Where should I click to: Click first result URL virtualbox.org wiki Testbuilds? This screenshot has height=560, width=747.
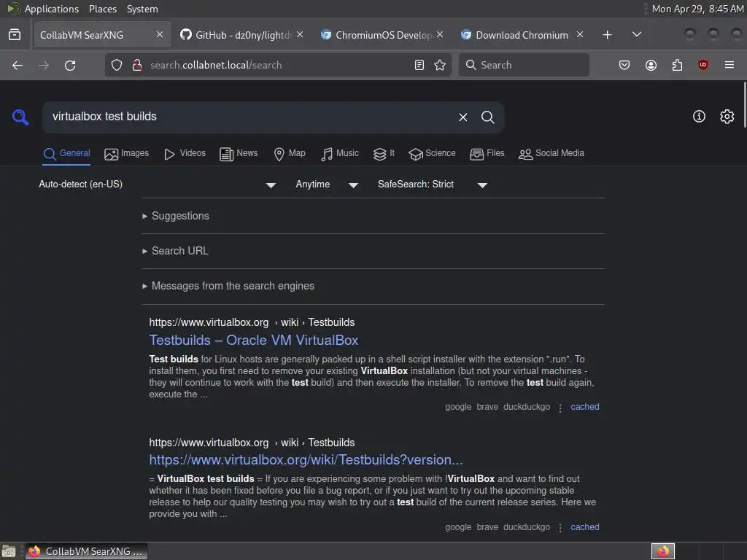[x=252, y=322]
